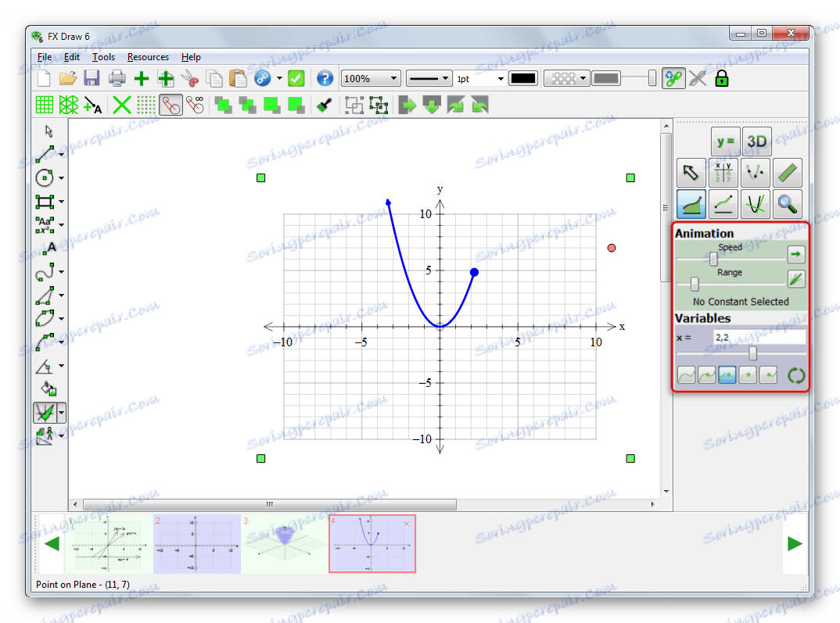Select the magnifying glass zoom tool
Screen dimensions: 840x623
click(x=788, y=205)
